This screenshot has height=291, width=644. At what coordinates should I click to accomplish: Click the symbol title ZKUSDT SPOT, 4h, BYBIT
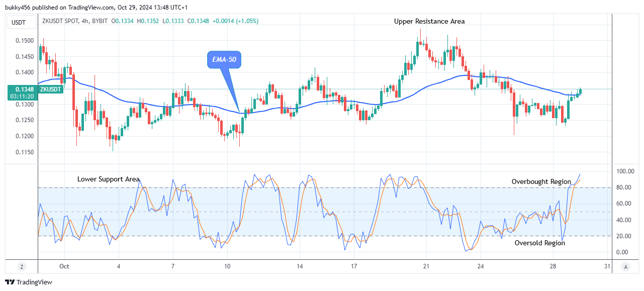[x=75, y=21]
